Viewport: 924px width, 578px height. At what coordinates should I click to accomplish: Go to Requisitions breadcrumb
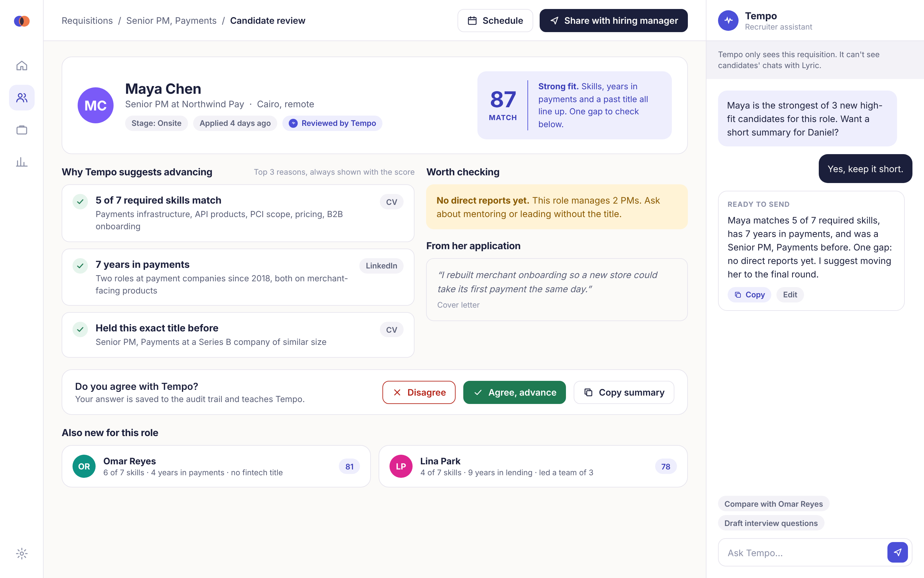coord(87,21)
